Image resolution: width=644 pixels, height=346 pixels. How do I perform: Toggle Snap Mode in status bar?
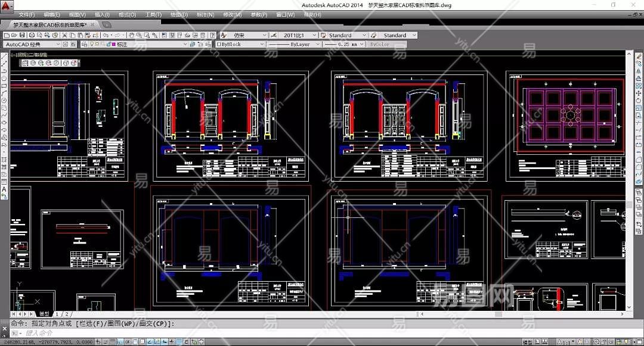[x=106, y=341]
